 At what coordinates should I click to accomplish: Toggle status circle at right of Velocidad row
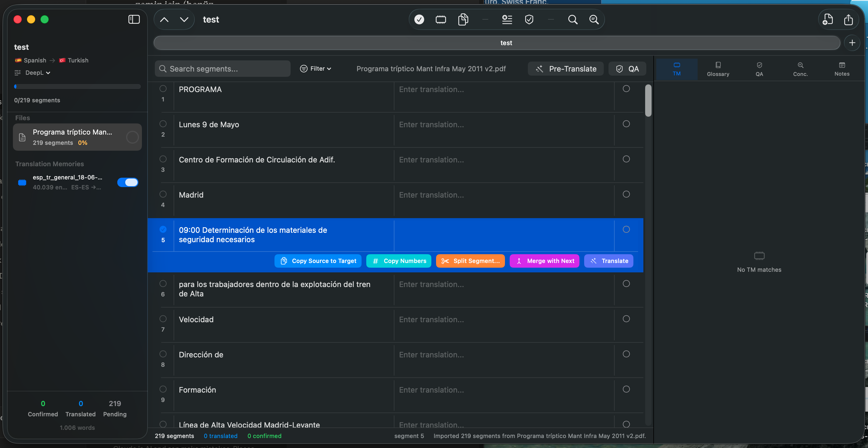[x=626, y=319]
